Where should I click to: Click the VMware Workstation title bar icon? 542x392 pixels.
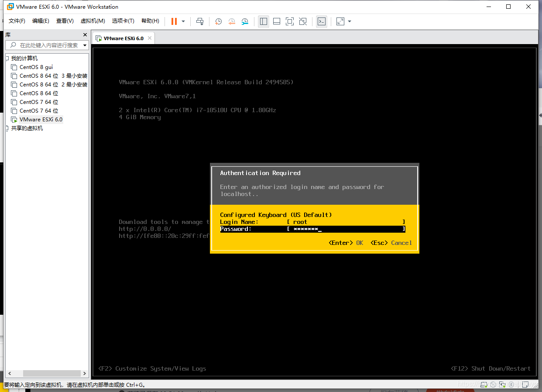10,7
